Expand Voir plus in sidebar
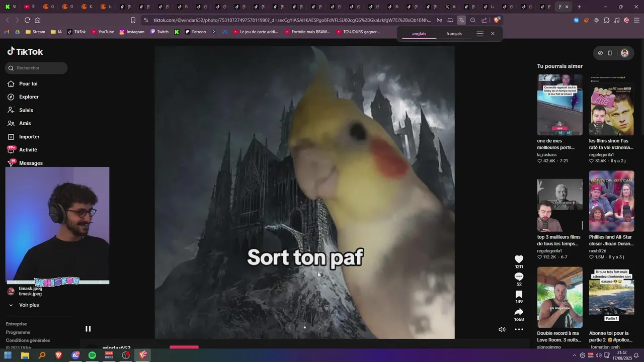Screen dimensions: 644x362 coord(23,305)
